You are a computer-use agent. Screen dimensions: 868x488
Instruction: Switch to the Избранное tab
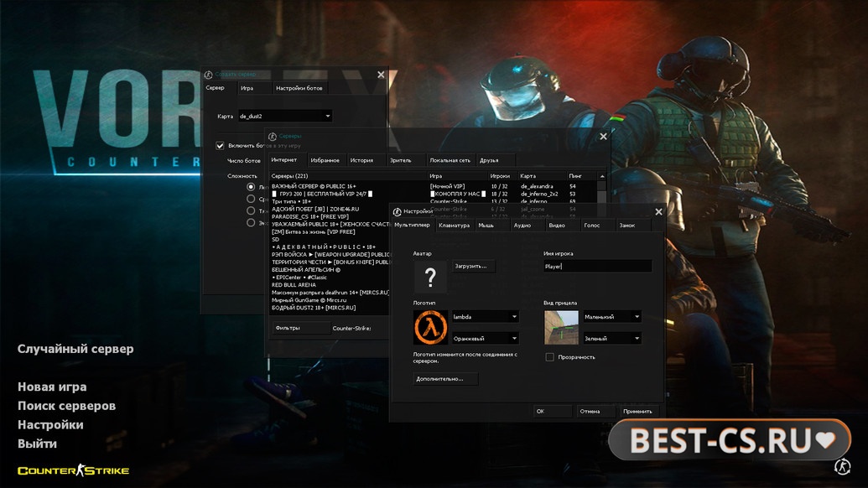point(325,160)
